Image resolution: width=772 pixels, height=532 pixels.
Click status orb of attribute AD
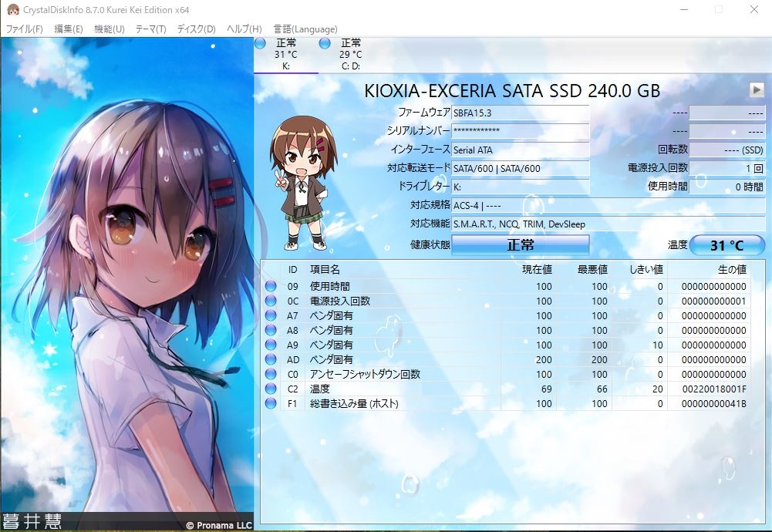(270, 359)
